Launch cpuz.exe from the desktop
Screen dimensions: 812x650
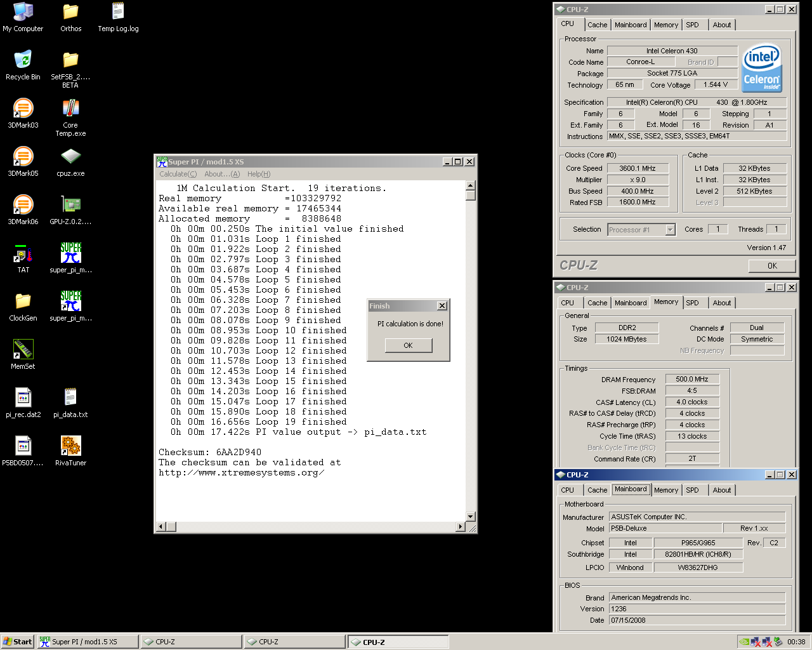(70, 162)
